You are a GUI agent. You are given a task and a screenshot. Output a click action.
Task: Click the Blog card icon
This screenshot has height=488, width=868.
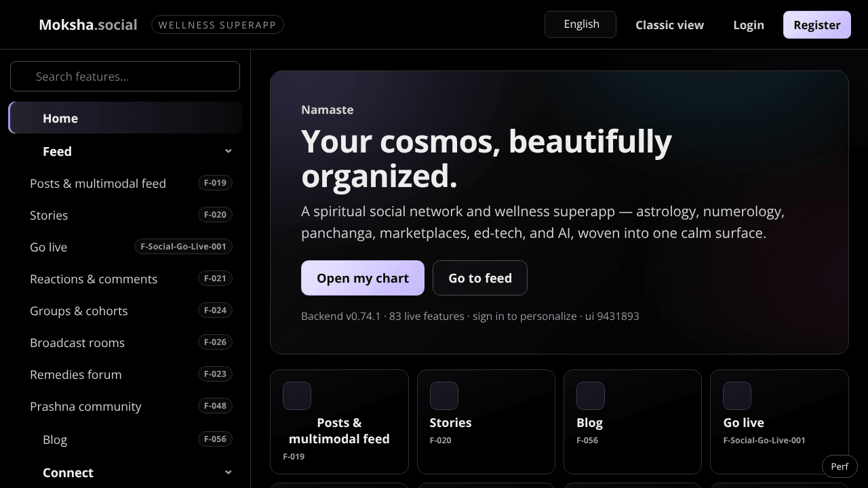(591, 396)
